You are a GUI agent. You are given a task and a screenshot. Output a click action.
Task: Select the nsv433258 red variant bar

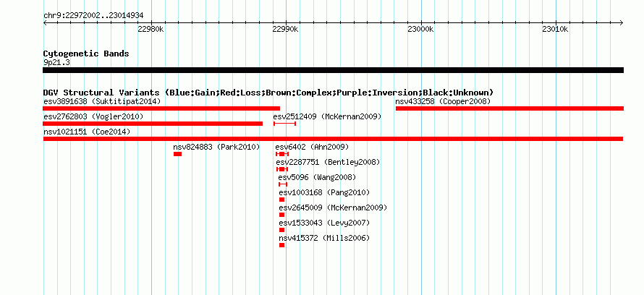(x=509, y=108)
